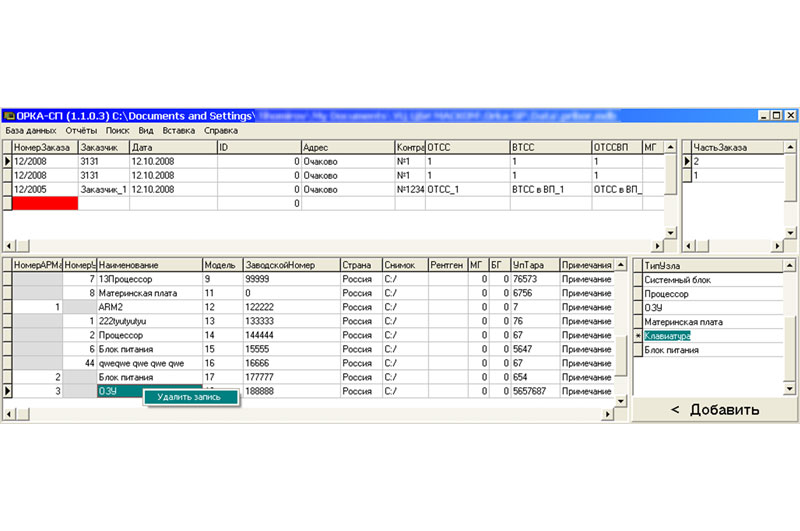Click the ТипУзла column header

pos(712,266)
